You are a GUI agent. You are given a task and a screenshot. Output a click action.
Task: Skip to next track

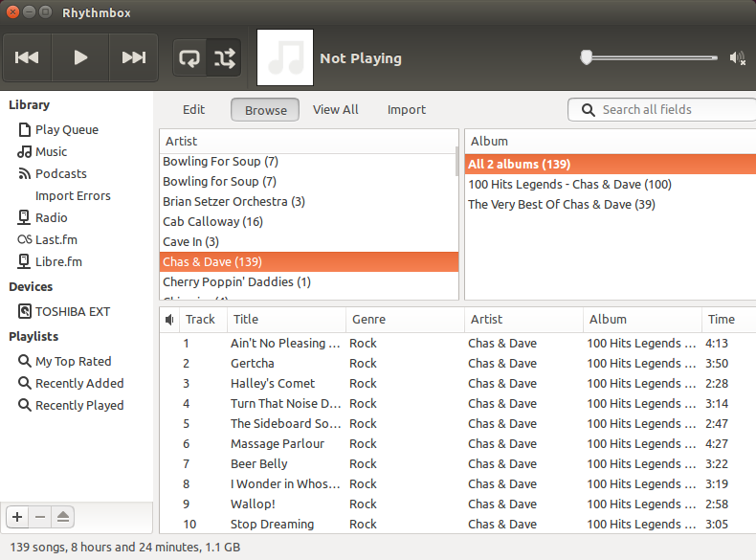click(x=134, y=57)
